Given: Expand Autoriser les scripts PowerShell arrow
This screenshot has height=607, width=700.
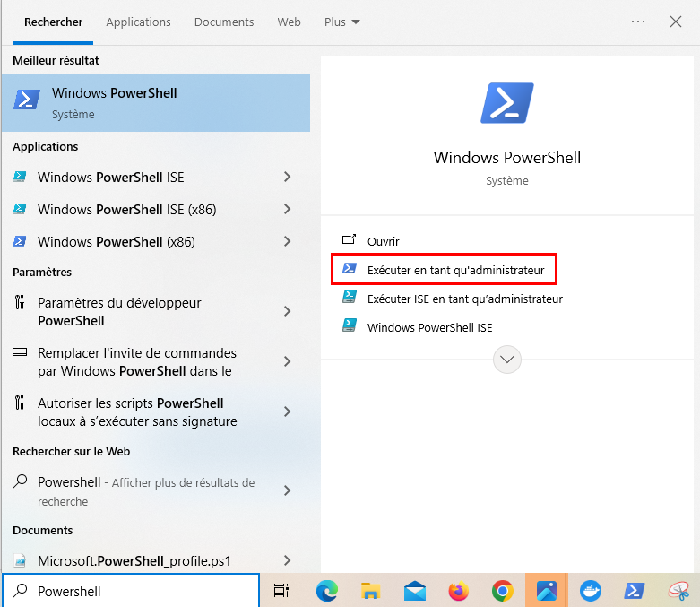Looking at the screenshot, I should (x=287, y=412).
